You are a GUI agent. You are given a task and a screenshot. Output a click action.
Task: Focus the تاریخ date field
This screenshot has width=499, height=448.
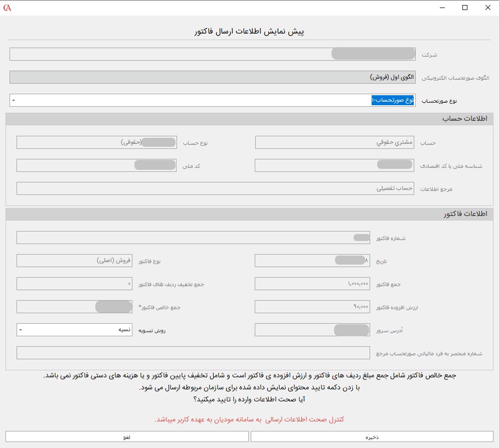pos(312,261)
